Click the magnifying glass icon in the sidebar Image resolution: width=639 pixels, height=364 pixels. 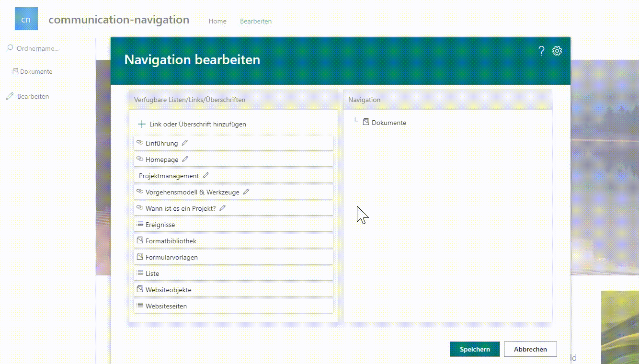9,48
